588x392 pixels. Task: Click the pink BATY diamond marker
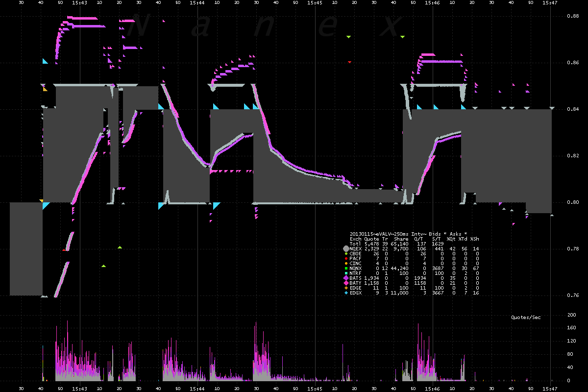[x=346, y=283]
